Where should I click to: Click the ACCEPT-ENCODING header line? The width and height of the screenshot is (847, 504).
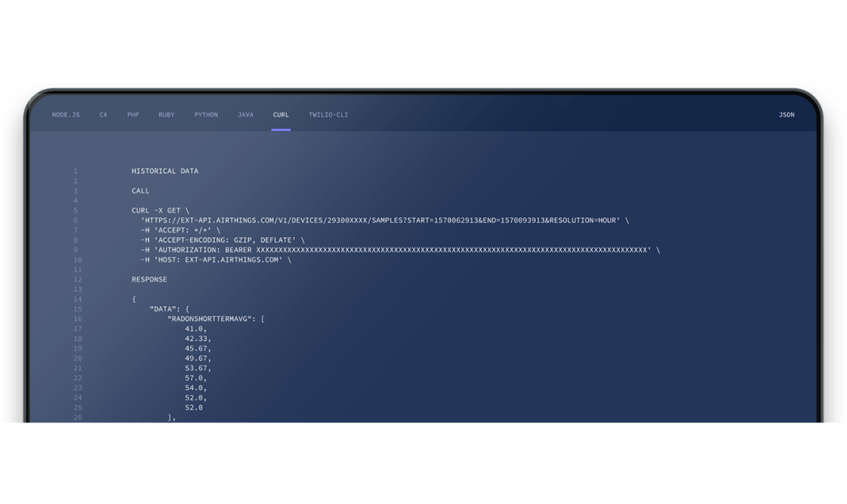tap(223, 240)
